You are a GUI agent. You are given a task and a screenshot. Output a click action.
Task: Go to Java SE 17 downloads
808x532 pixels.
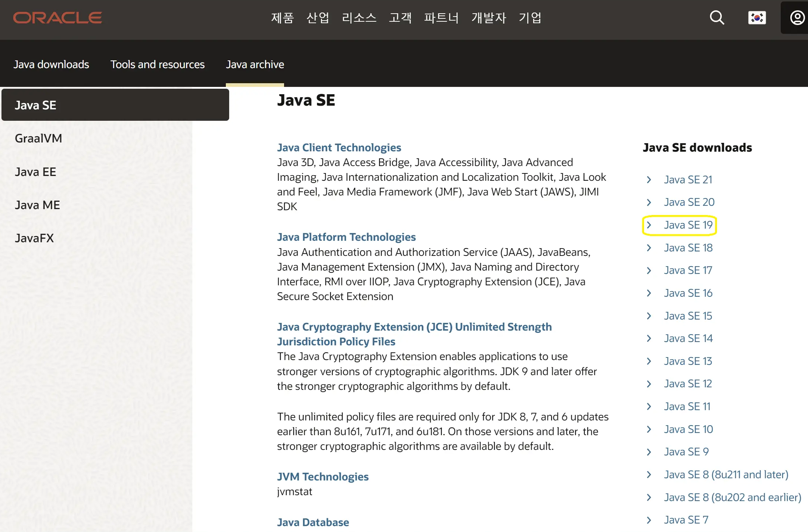(688, 270)
